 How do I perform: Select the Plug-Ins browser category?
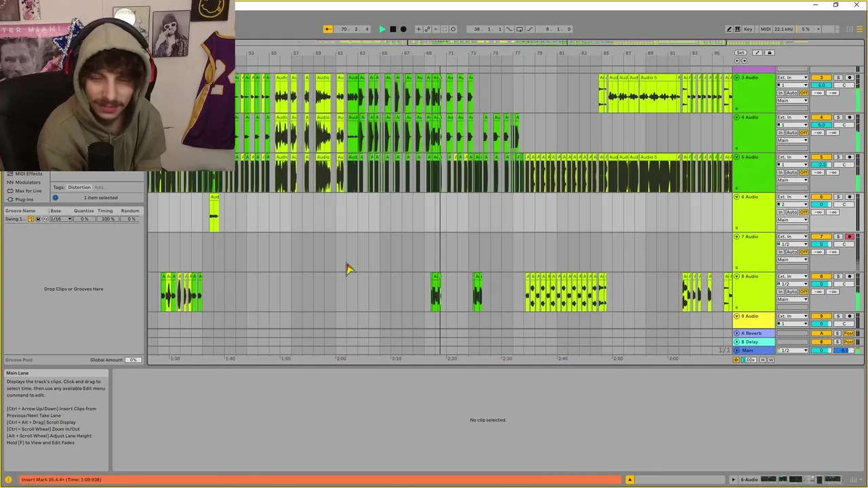(x=24, y=199)
